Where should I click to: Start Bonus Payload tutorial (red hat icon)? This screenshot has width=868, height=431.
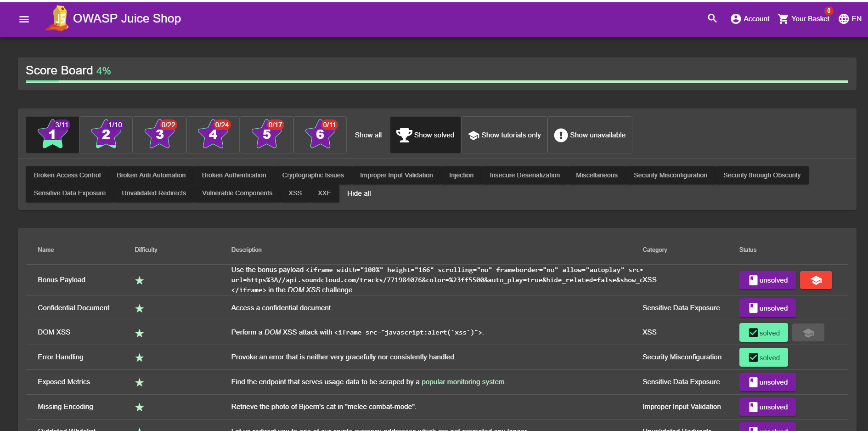click(x=816, y=280)
